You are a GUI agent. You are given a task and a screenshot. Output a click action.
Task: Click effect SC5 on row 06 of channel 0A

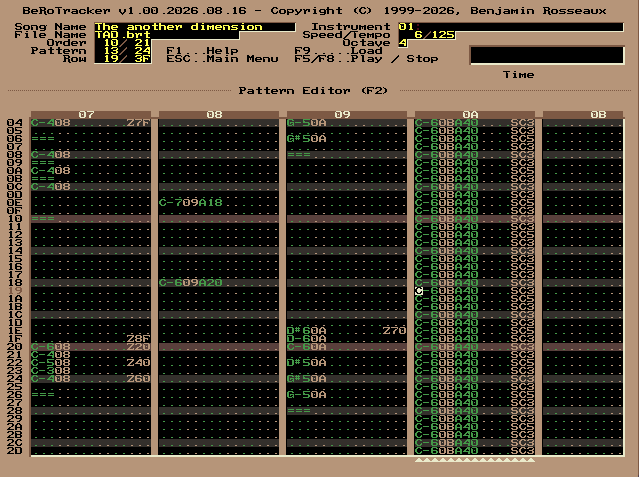click(x=522, y=139)
